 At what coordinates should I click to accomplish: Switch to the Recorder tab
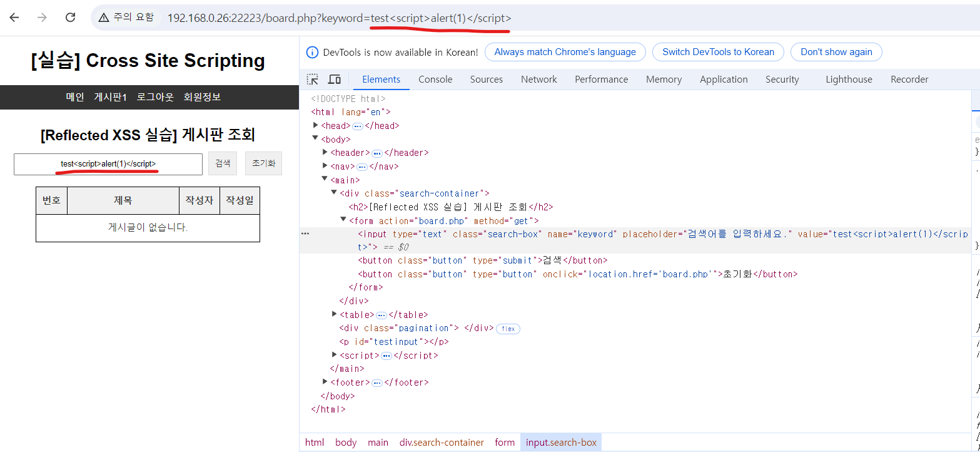coord(909,80)
